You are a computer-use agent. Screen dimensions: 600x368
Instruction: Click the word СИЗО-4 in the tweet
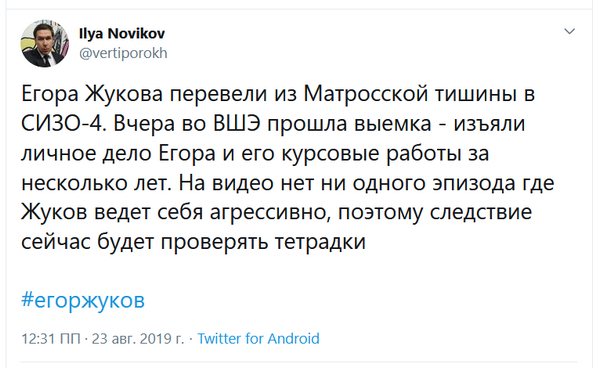pos(63,124)
